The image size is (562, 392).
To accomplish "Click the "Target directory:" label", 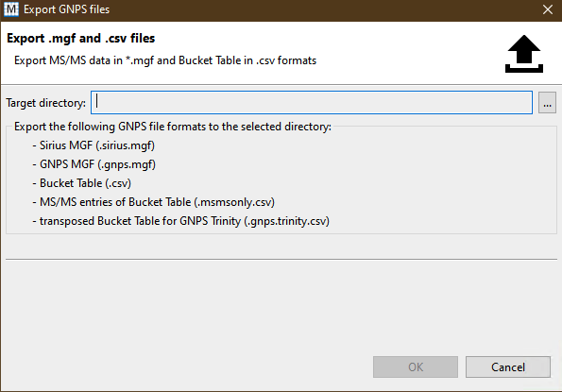I will (46, 103).
